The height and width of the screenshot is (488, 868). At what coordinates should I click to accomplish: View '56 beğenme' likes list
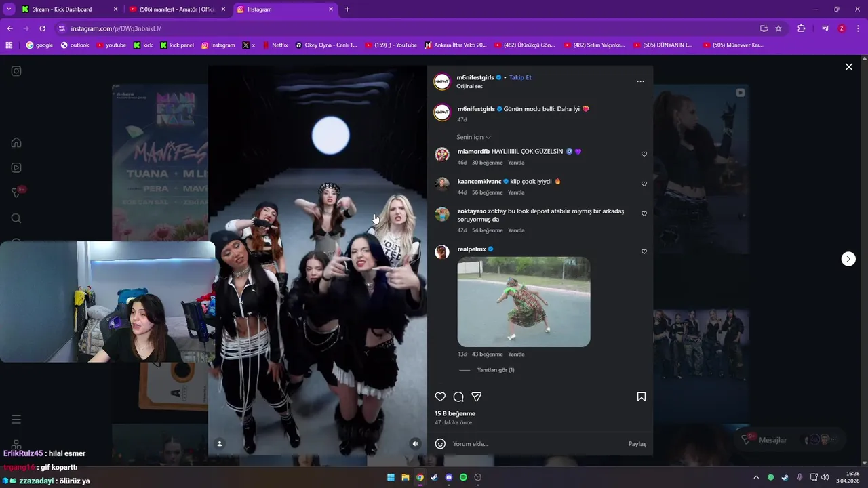tap(488, 192)
